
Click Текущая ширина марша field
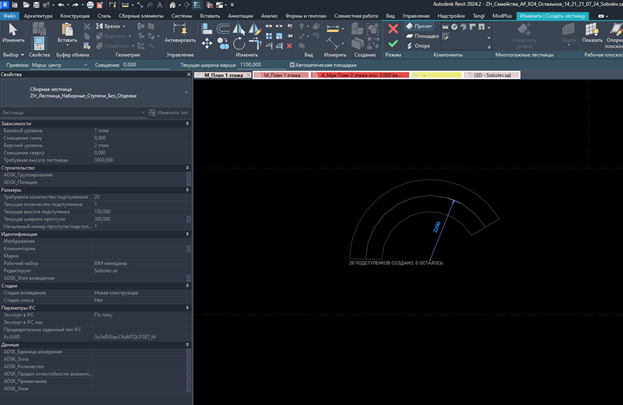pyautogui.click(x=261, y=65)
